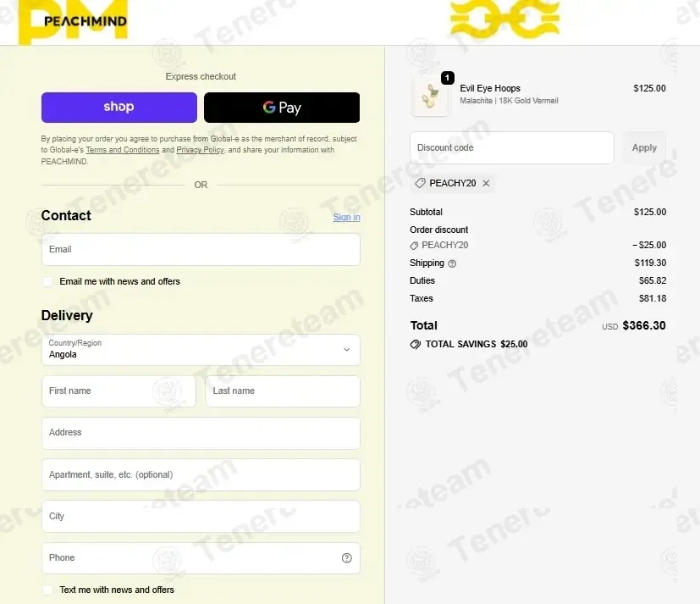Screen dimensions: 700x604
Task: Click the Sign in link
Action: click(x=346, y=217)
